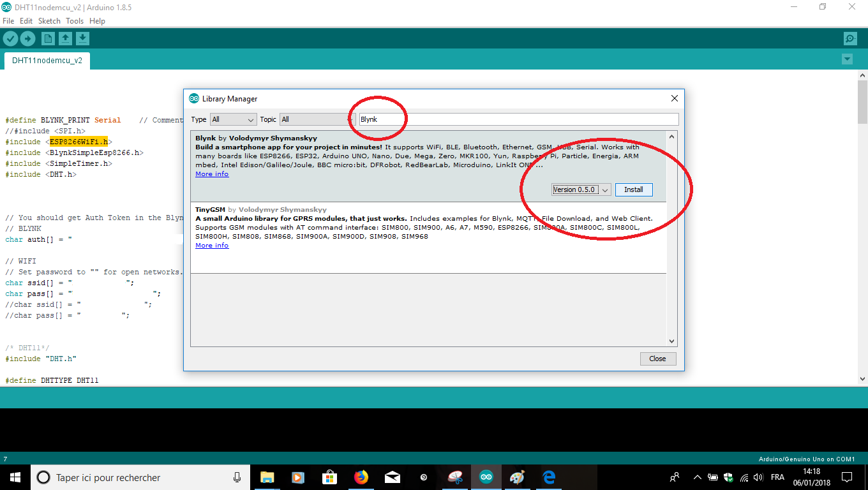Click the '#include <SimpleTimer.h>' code line
This screenshot has height=490, width=868.
(59, 163)
